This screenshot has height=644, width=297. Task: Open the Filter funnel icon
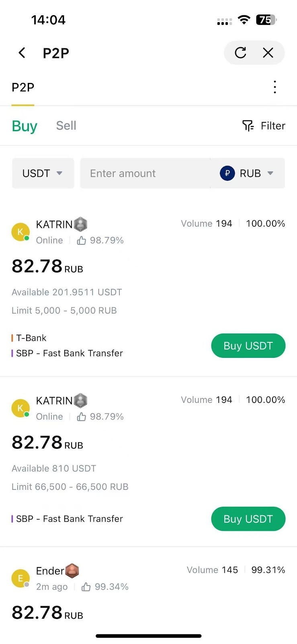pyautogui.click(x=248, y=126)
